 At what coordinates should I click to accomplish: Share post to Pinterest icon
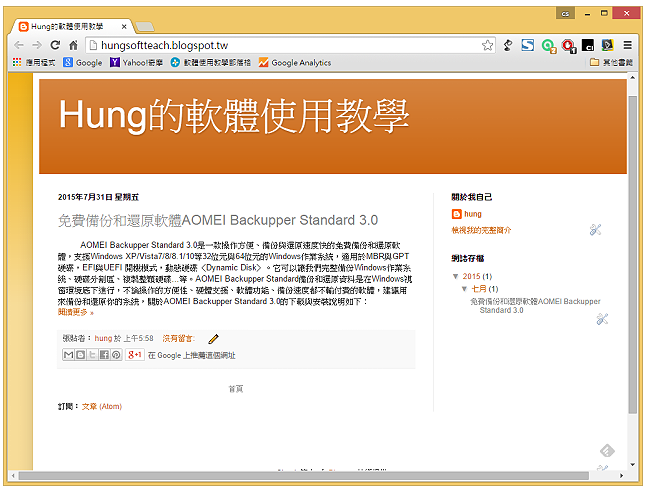click(x=117, y=355)
